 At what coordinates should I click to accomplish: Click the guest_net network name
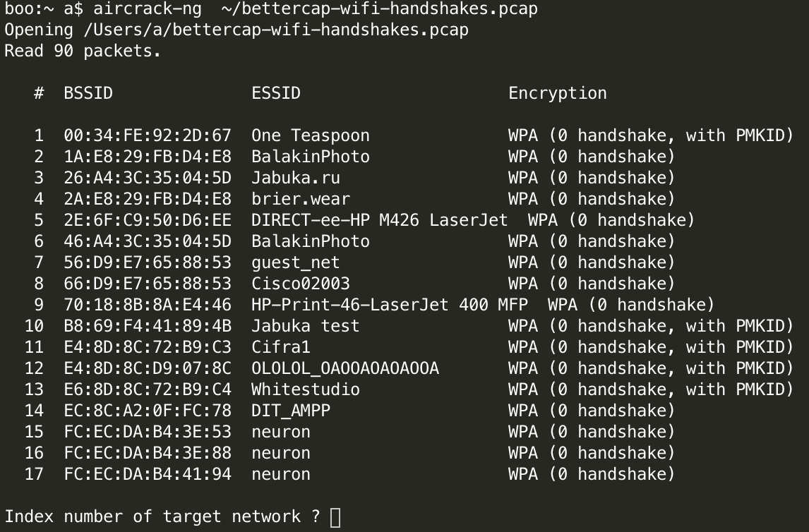[x=295, y=262]
